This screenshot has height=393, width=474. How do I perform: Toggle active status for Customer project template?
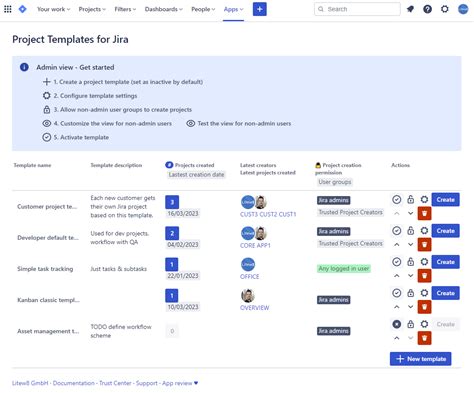397,200
